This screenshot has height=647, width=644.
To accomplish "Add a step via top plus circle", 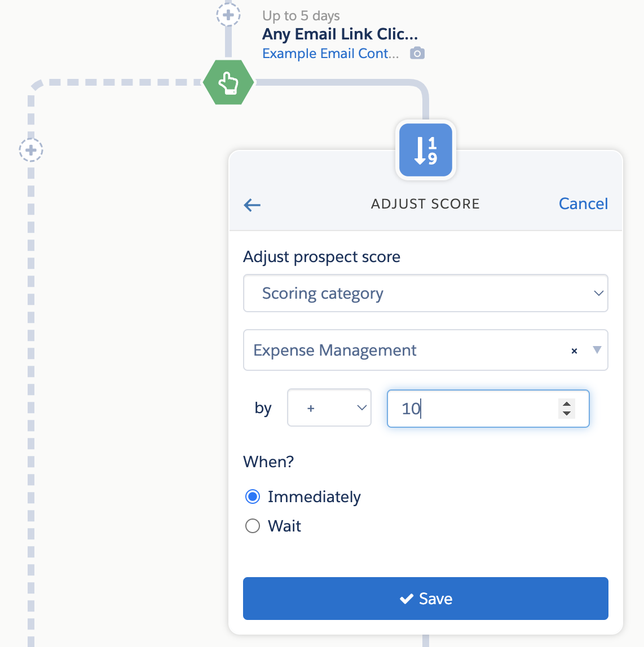I will coord(228,15).
